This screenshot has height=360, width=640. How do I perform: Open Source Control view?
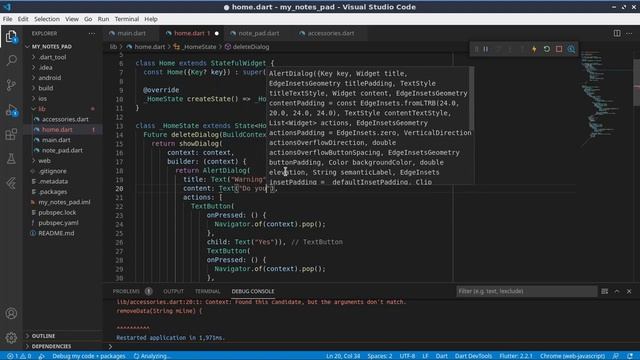pos(11,85)
